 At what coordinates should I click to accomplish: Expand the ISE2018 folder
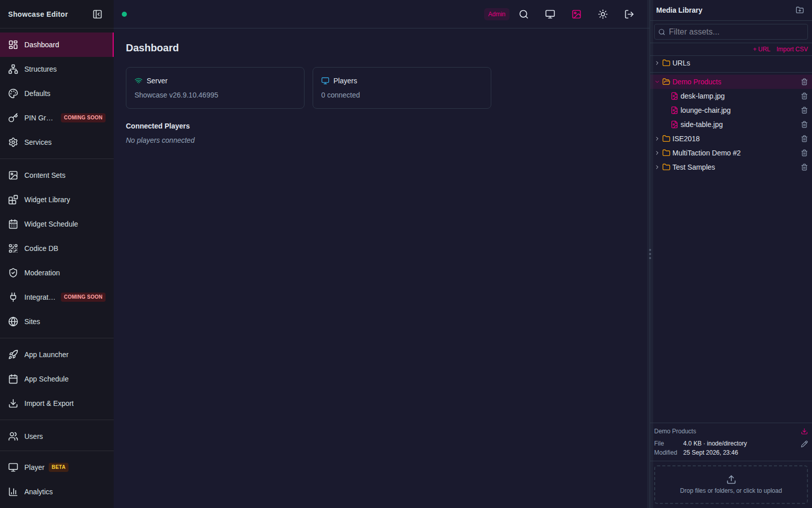657,139
